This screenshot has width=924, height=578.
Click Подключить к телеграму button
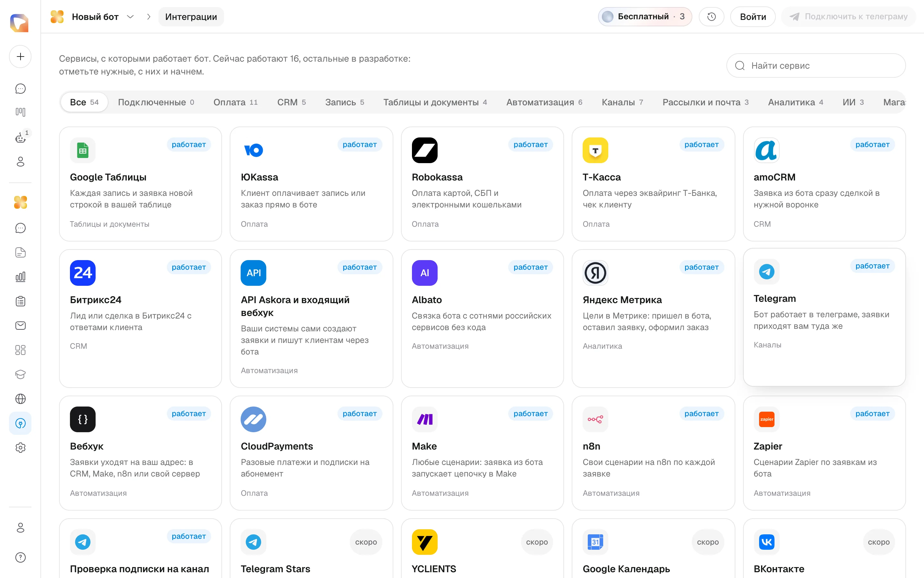click(848, 17)
